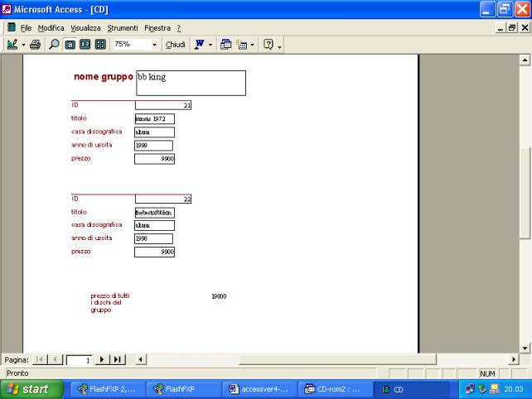
Task: Click the Chiudi button
Action: [175, 45]
